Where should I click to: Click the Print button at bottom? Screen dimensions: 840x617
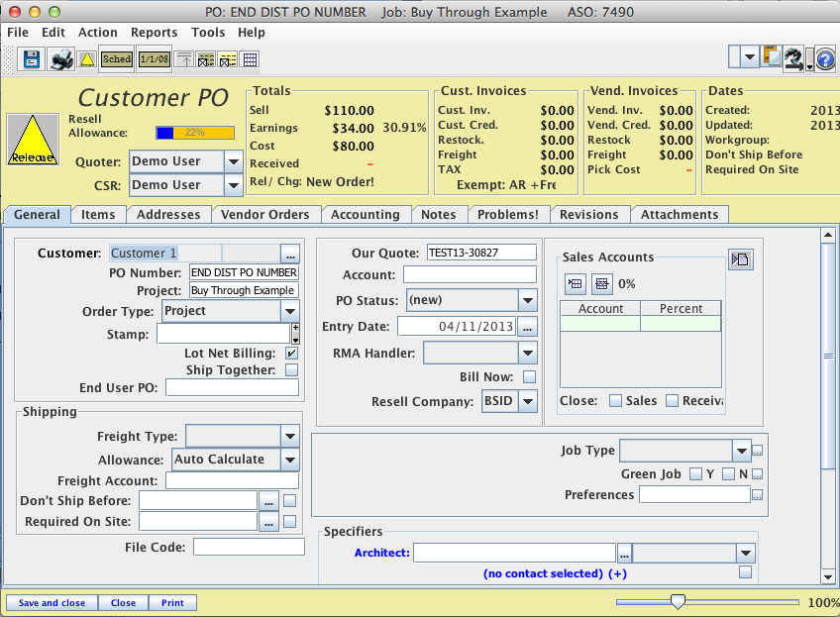coord(172,602)
